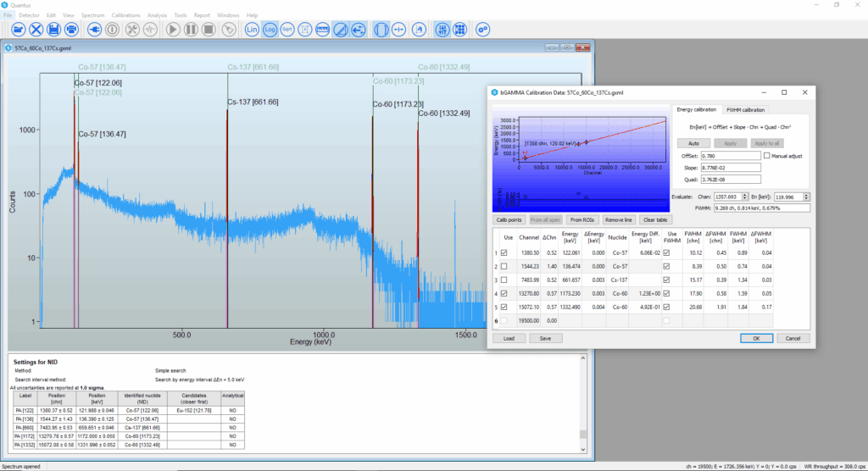The height and width of the screenshot is (471, 868).
Task: Open a spectrum file with the folder icon
Action: tap(19, 30)
